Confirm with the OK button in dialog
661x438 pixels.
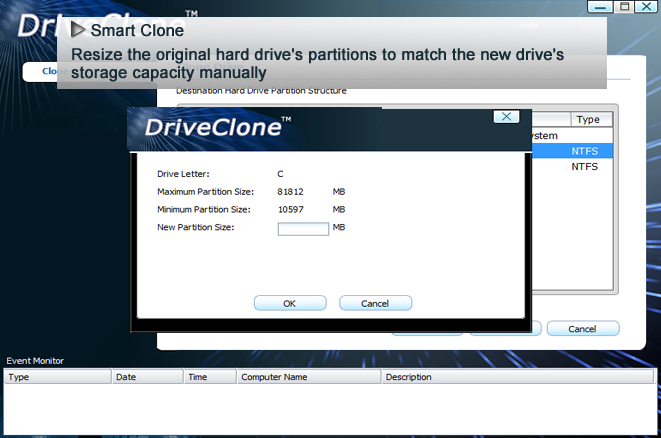coord(290,303)
